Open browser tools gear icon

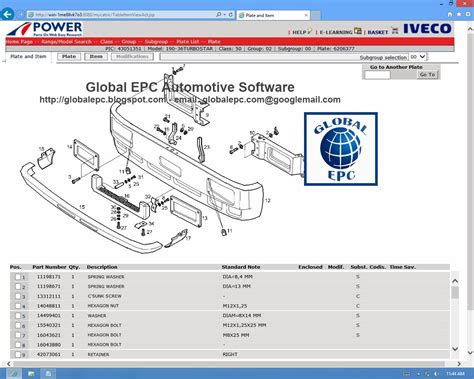tap(468, 14)
